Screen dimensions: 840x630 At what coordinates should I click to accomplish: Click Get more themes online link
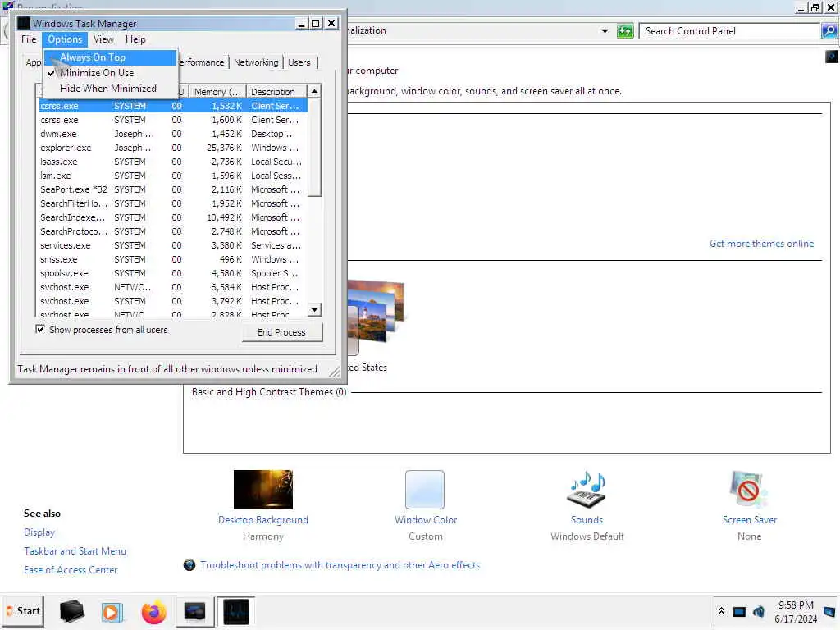coord(761,244)
